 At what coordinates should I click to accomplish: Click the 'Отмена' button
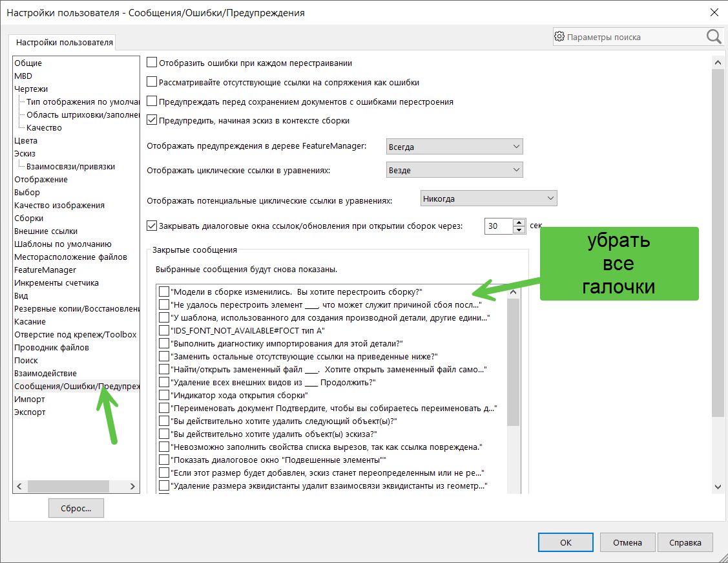pos(627,542)
